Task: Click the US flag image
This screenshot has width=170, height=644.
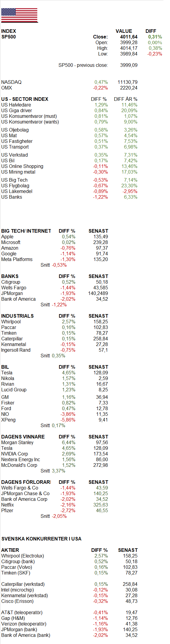Action: [x=19, y=15]
